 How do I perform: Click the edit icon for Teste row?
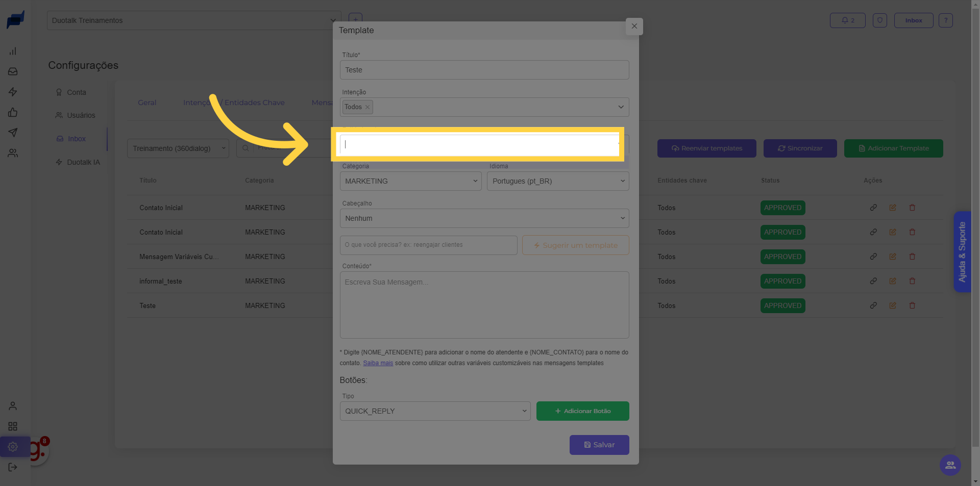[x=893, y=305]
